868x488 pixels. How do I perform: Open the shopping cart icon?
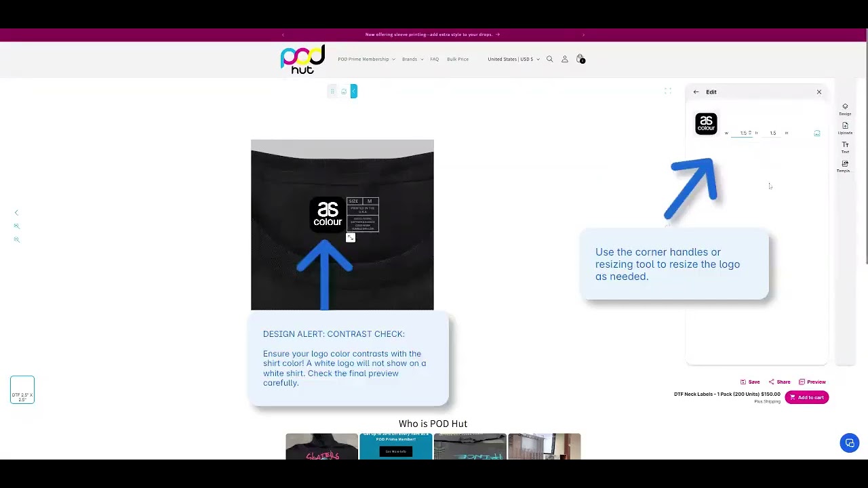(580, 59)
